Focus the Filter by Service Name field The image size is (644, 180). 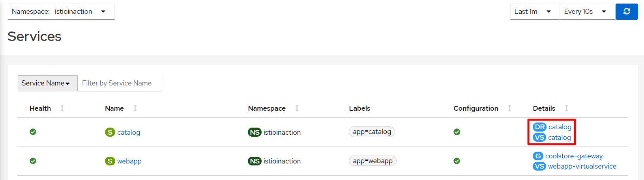coord(120,83)
